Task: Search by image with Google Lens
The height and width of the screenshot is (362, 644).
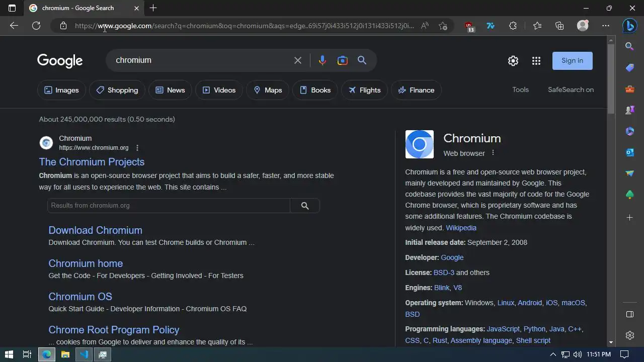Action: point(343,60)
